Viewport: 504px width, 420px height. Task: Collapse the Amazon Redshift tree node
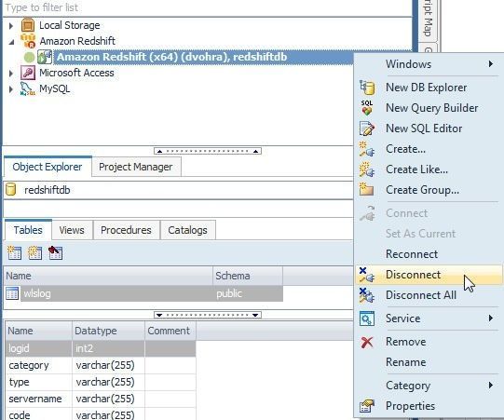pyautogui.click(x=11, y=42)
